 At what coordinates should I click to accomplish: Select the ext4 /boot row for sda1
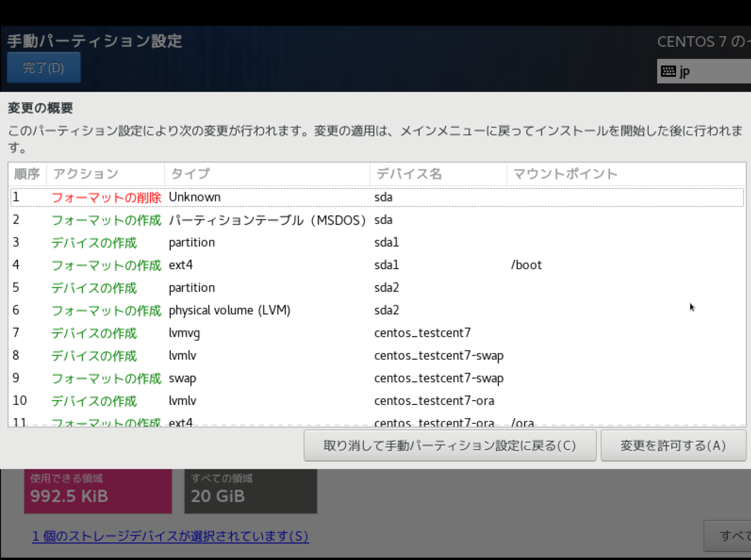[188, 265]
